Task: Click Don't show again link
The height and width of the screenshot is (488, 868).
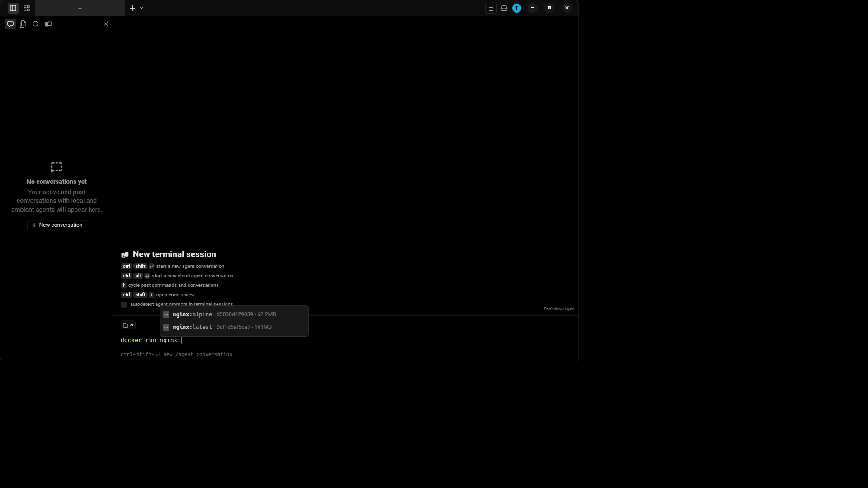Action: pyautogui.click(x=559, y=309)
